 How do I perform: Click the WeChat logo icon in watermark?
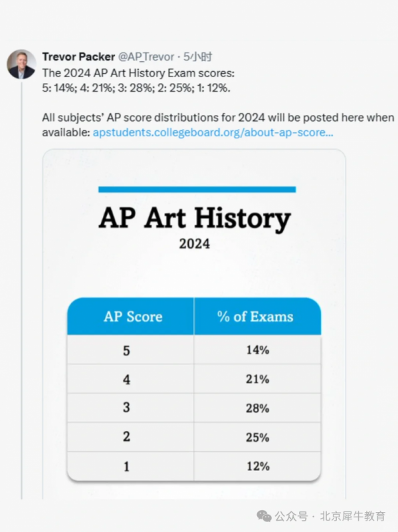pyautogui.click(x=264, y=516)
